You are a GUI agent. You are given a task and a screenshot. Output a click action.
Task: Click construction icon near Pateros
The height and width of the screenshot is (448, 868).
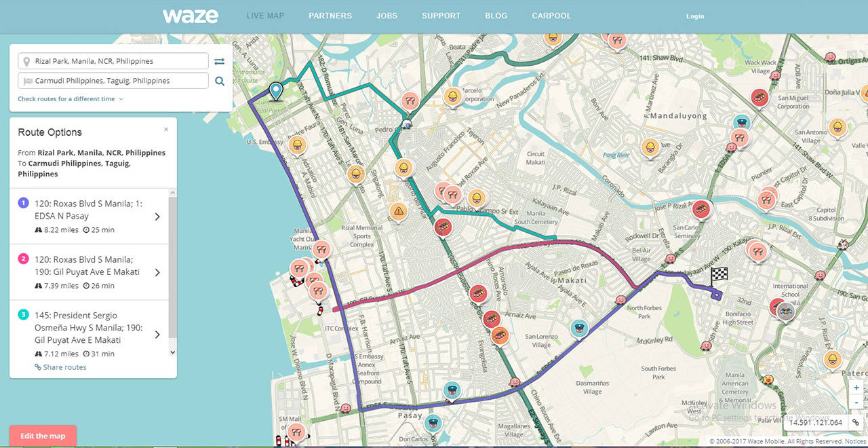[832, 360]
